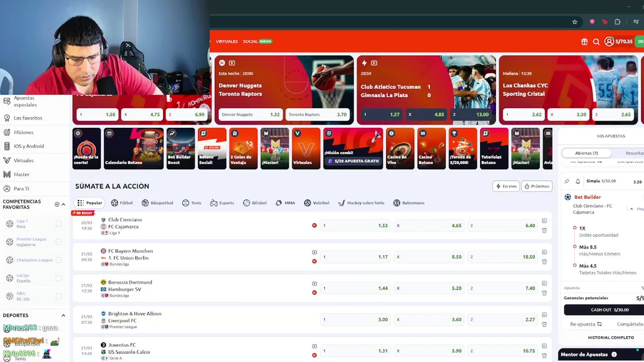Select the Fútbol tab

[x=122, y=203]
